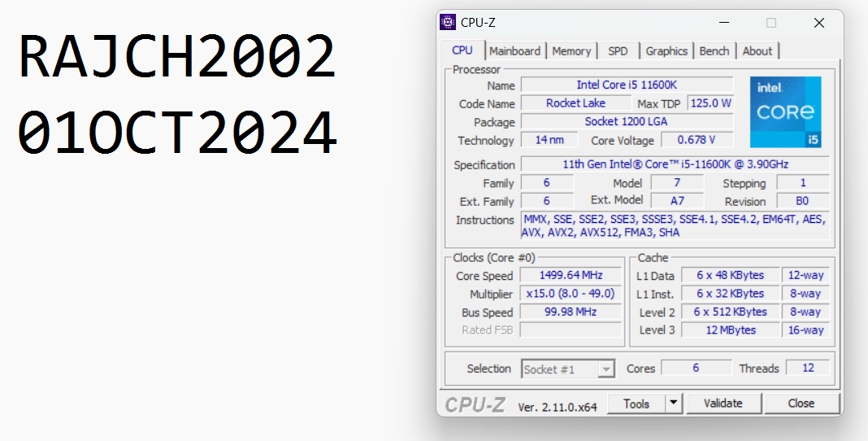The height and width of the screenshot is (441, 868).
Task: Click the Level 3 value 12 MBytes
Action: pos(730,330)
